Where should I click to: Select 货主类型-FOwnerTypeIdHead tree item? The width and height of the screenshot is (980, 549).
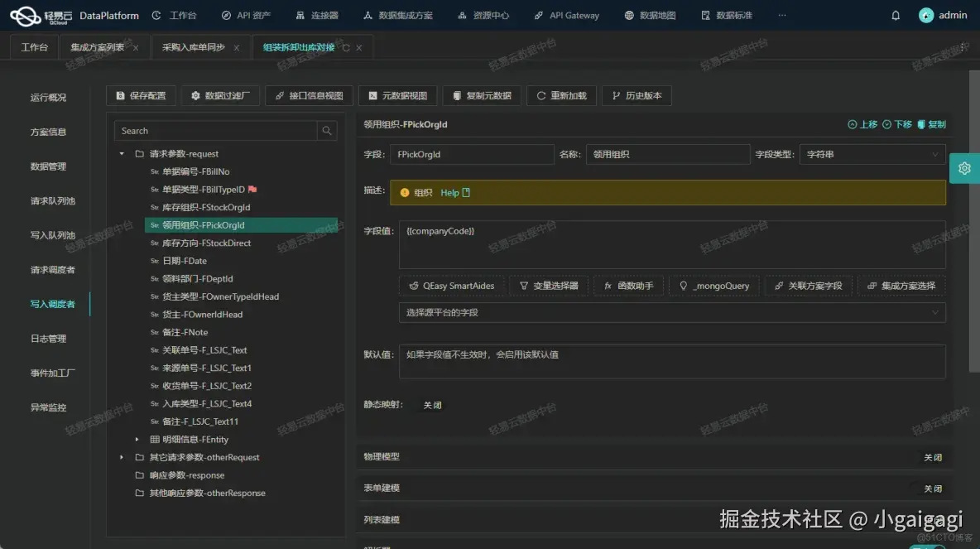click(241, 296)
